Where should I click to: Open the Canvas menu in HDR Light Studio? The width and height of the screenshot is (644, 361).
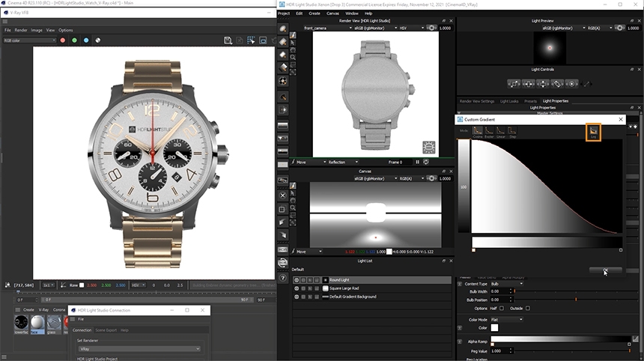[332, 13]
